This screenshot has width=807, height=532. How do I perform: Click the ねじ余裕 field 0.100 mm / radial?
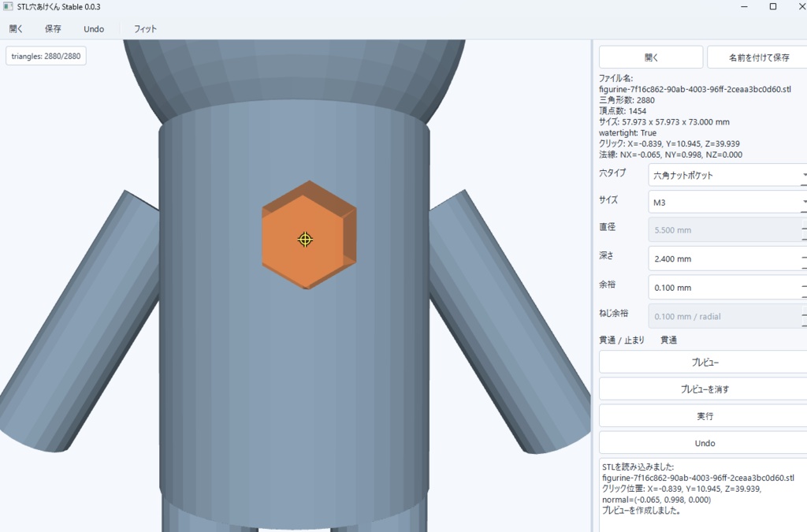(727, 316)
